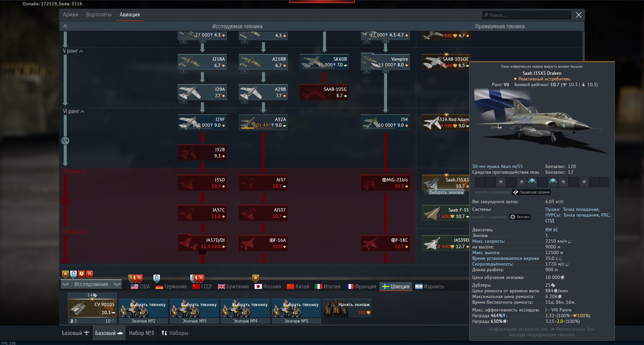The image size is (644, 345).
Task: Open the Наборы presets list
Action: pyautogui.click(x=175, y=333)
